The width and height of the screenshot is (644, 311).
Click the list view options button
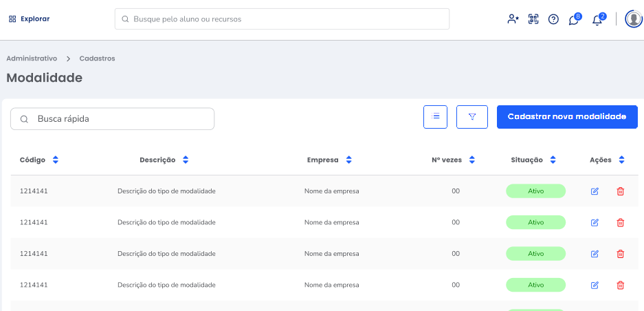tap(435, 117)
